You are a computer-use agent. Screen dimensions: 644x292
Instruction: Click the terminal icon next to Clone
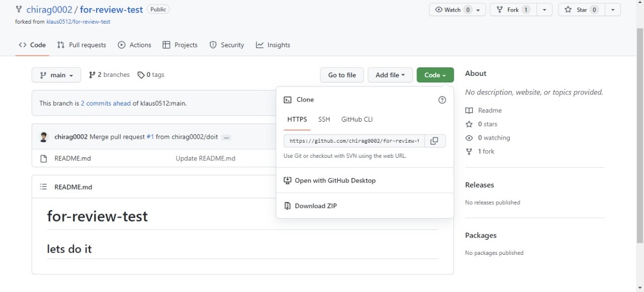point(288,100)
